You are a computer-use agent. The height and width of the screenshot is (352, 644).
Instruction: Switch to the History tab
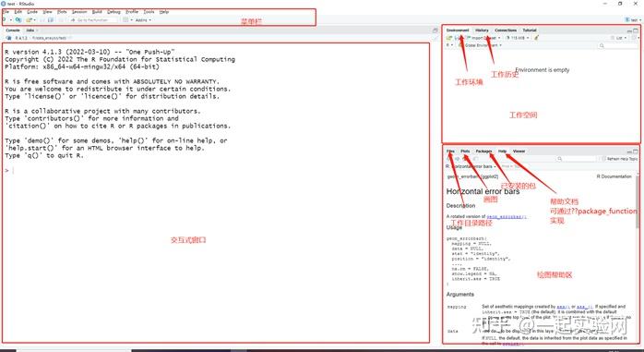(482, 30)
